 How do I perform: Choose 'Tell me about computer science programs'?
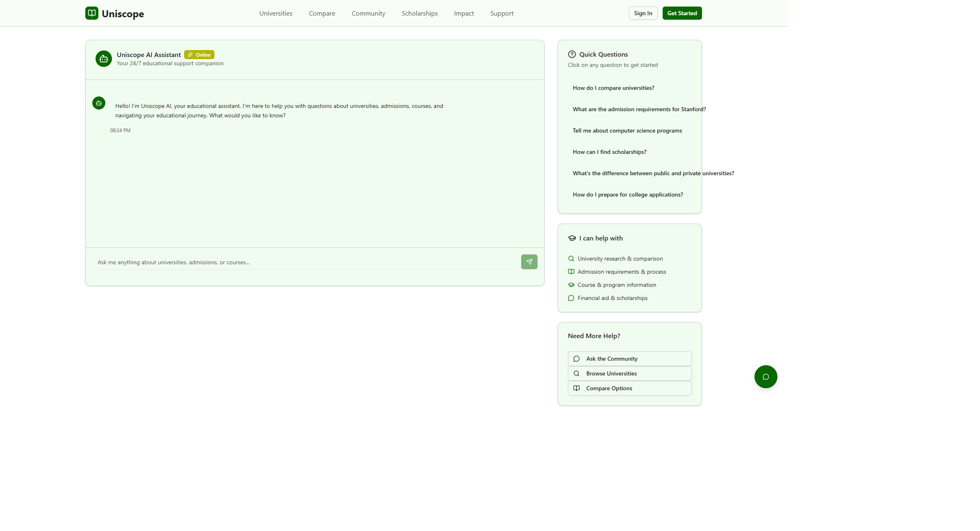(627, 130)
